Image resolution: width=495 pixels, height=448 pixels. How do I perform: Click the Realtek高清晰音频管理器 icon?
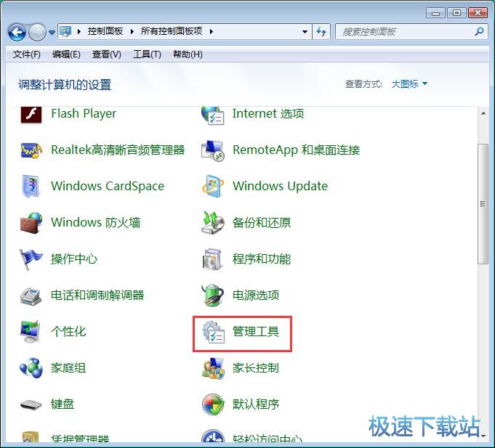31,150
